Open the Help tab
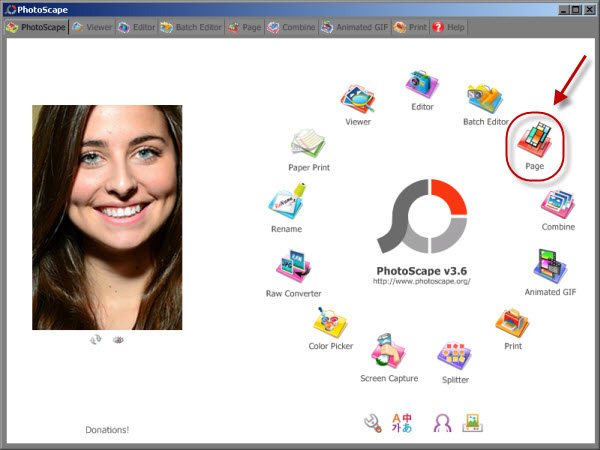600x450 pixels. [x=448, y=28]
